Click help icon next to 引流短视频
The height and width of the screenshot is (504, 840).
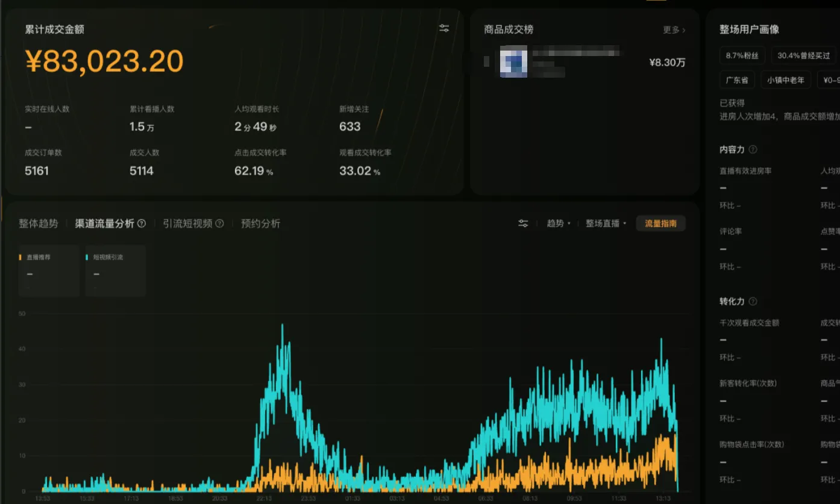(220, 223)
